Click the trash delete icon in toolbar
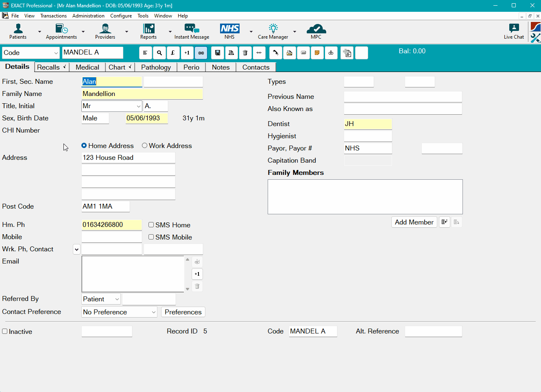The height and width of the screenshot is (392, 541). pos(245,53)
